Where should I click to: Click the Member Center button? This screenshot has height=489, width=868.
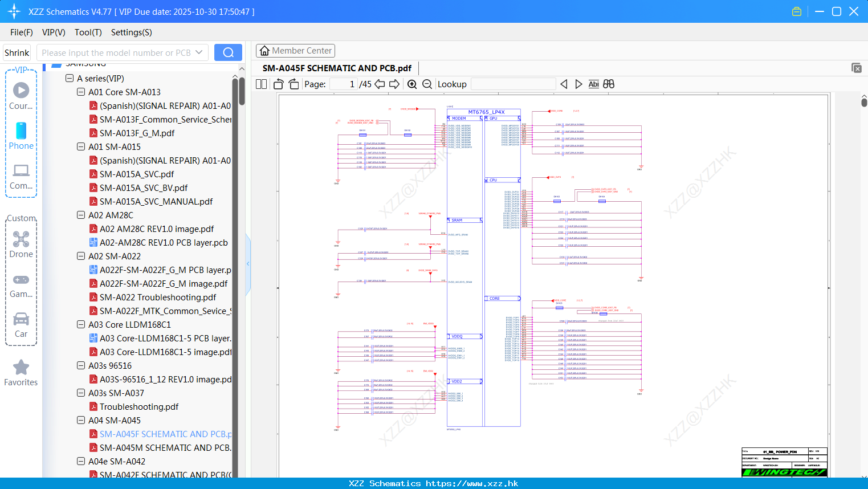[x=295, y=51]
